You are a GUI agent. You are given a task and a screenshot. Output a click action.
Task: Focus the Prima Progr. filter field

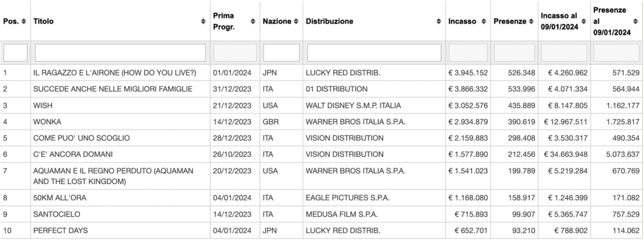(x=235, y=53)
